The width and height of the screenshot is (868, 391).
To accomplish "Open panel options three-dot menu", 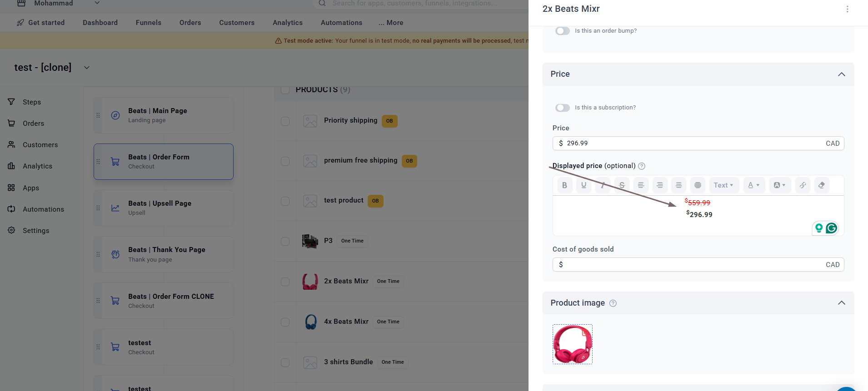I will pos(847,9).
